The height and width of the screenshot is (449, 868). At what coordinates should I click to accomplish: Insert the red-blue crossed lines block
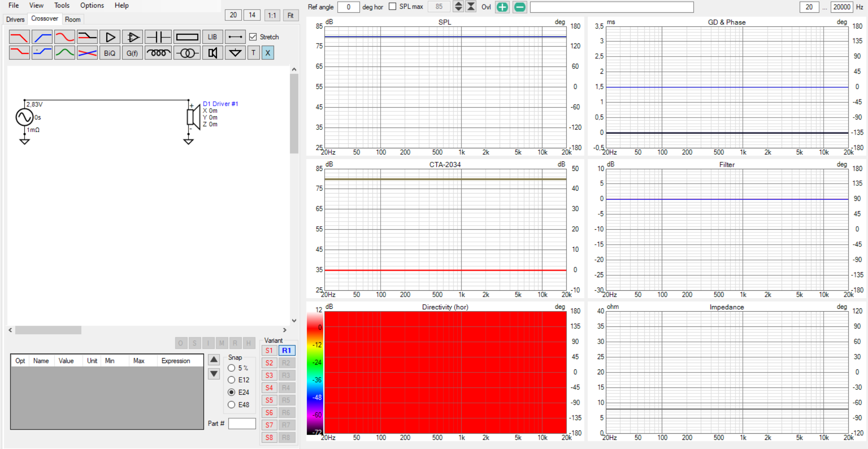coord(87,53)
